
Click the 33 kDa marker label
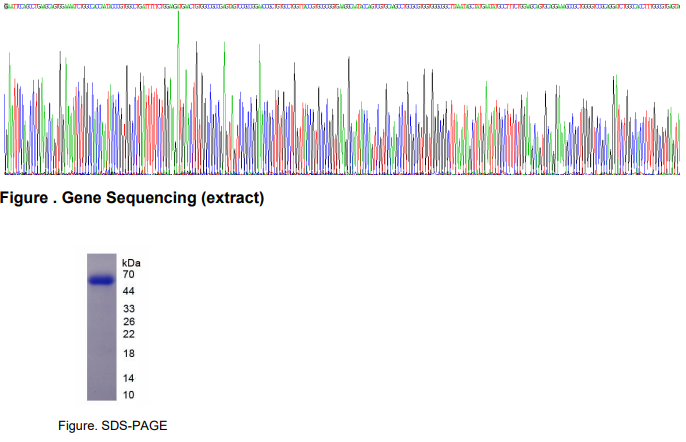128,309
